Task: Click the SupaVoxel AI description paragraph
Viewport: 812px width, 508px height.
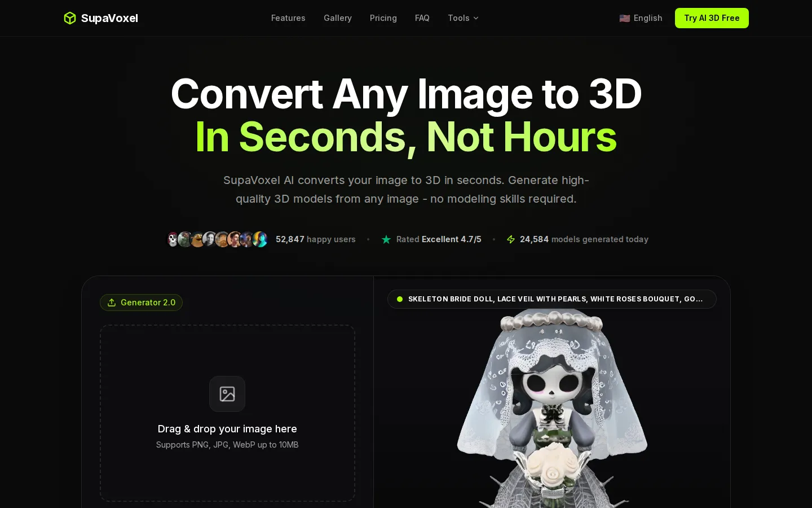Action: pos(406,190)
